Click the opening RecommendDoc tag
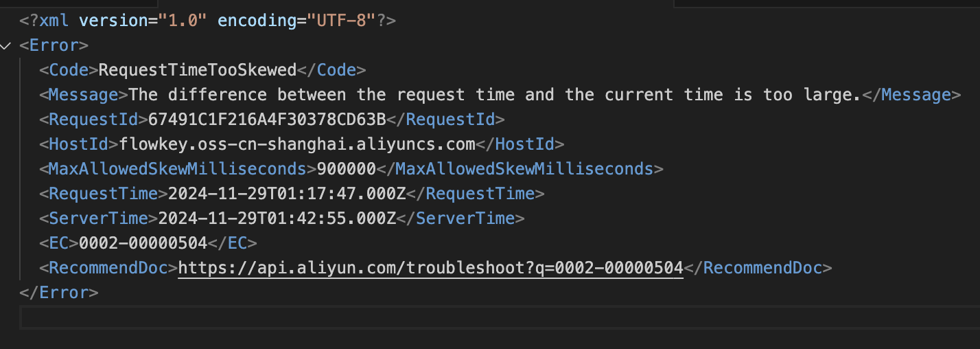 (x=108, y=268)
